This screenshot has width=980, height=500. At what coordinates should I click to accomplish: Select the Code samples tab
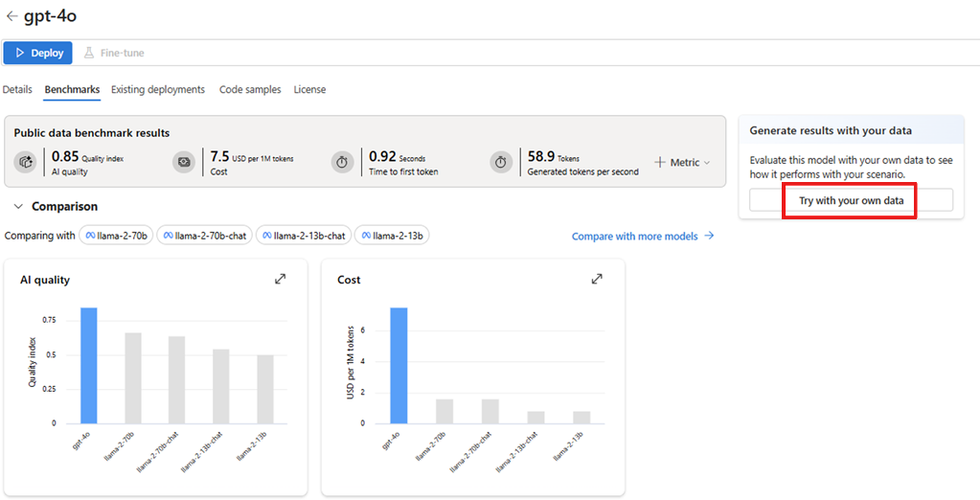click(250, 89)
